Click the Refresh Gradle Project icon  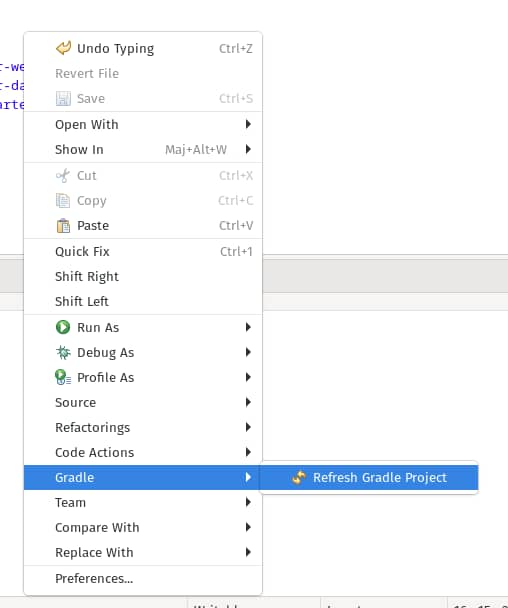pyautogui.click(x=299, y=477)
